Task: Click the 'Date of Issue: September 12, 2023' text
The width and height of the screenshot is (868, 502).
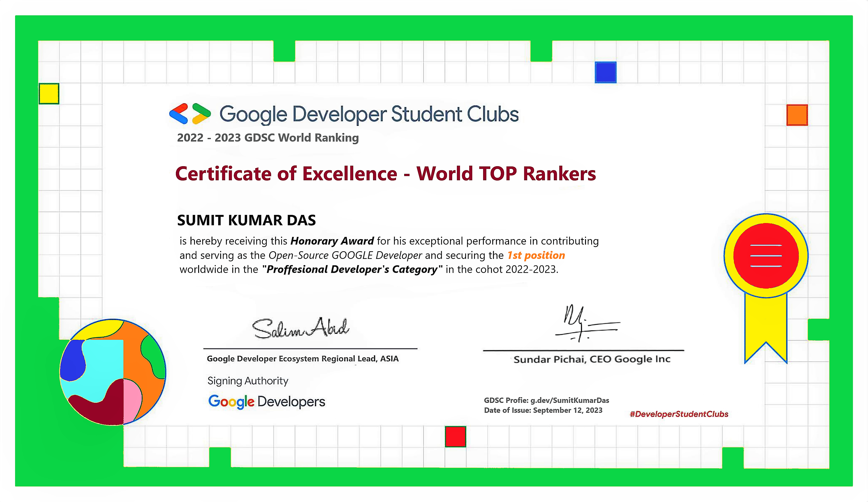Action: (543, 410)
